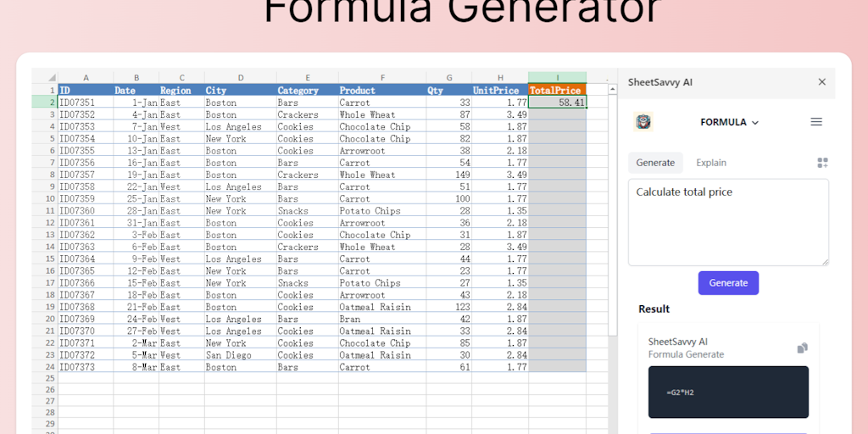Viewport: 868px width, 434px height.
Task: Switch to the Explain tab
Action: (711, 163)
